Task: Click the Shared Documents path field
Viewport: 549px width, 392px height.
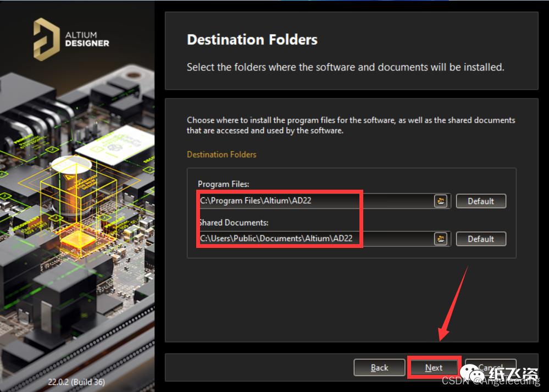Action: pos(316,239)
